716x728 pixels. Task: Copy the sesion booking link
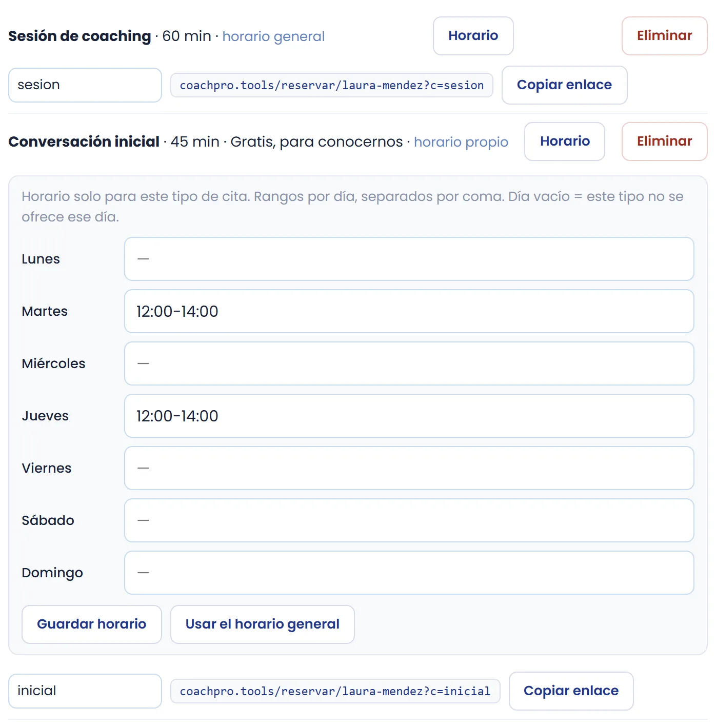[x=564, y=85]
